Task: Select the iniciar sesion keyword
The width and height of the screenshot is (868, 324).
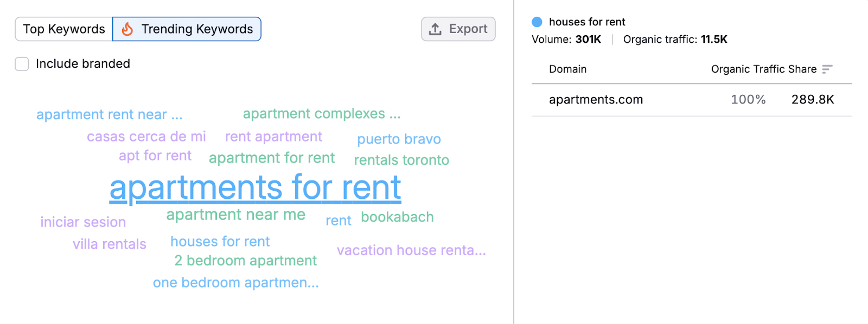Action: click(83, 222)
